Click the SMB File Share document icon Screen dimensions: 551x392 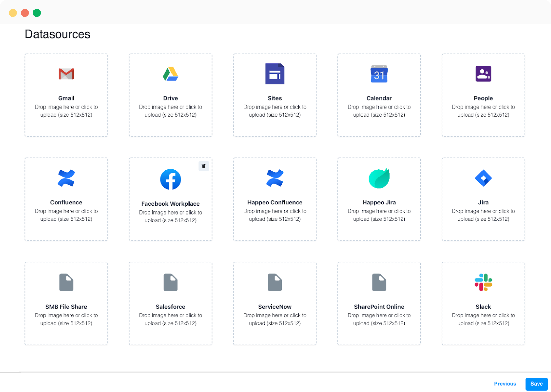pos(66,282)
